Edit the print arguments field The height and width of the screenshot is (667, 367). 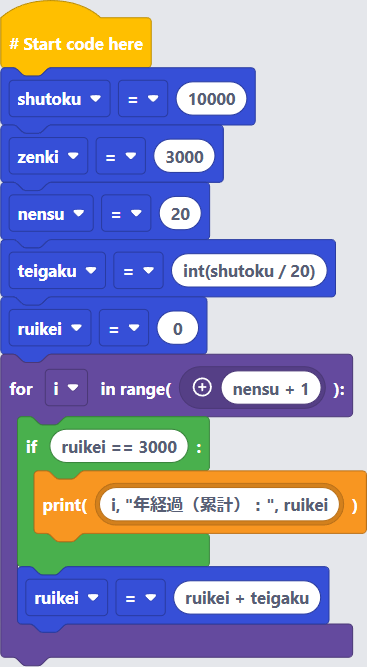[x=219, y=505]
